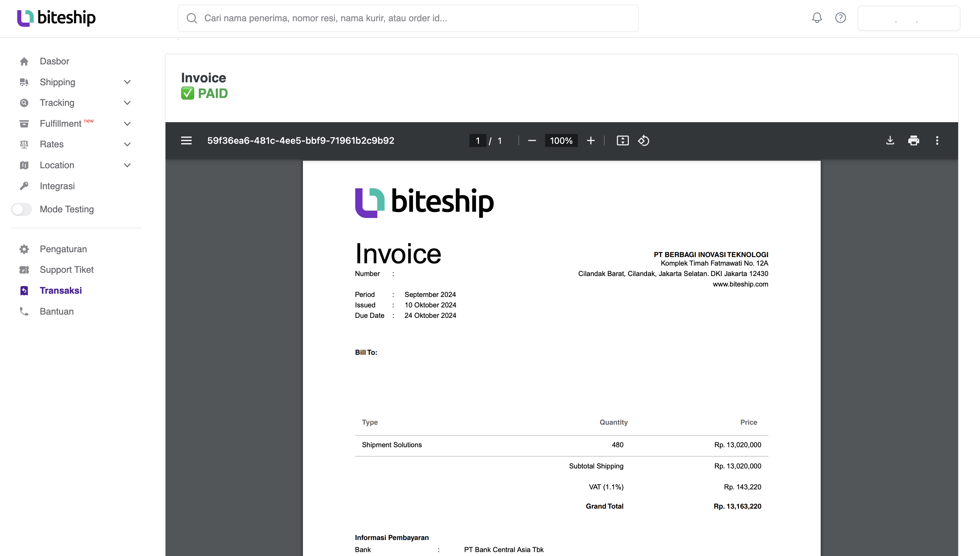980x556 pixels.
Task: Print the invoice PDF
Action: click(914, 140)
